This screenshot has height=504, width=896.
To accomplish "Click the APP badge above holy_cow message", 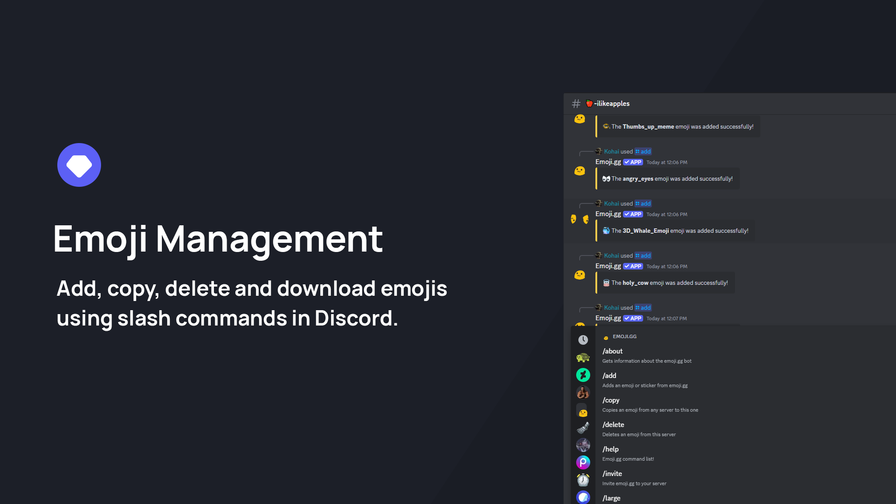I will [x=633, y=266].
